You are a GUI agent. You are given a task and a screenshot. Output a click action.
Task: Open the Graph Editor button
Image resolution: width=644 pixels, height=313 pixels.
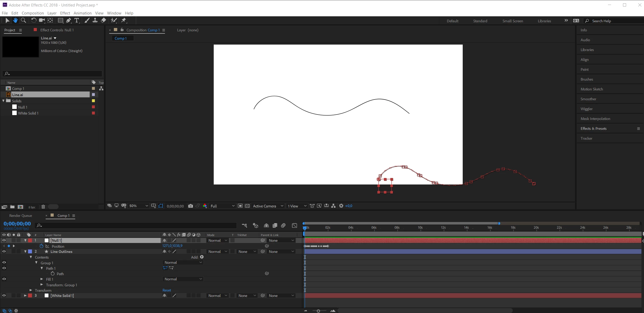pyautogui.click(x=294, y=225)
